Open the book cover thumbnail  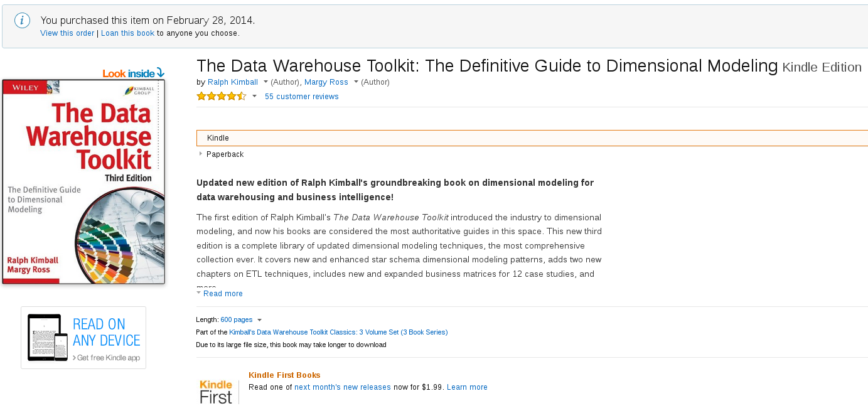(x=83, y=181)
